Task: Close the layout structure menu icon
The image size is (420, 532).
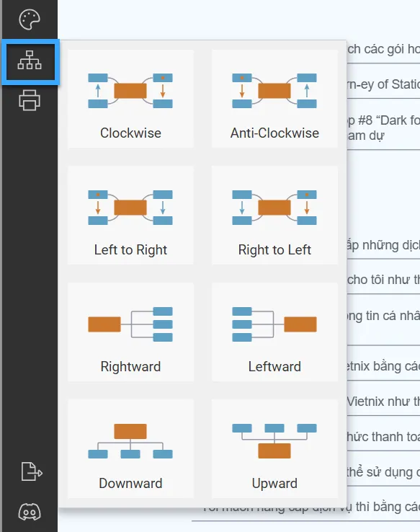Action: point(30,61)
